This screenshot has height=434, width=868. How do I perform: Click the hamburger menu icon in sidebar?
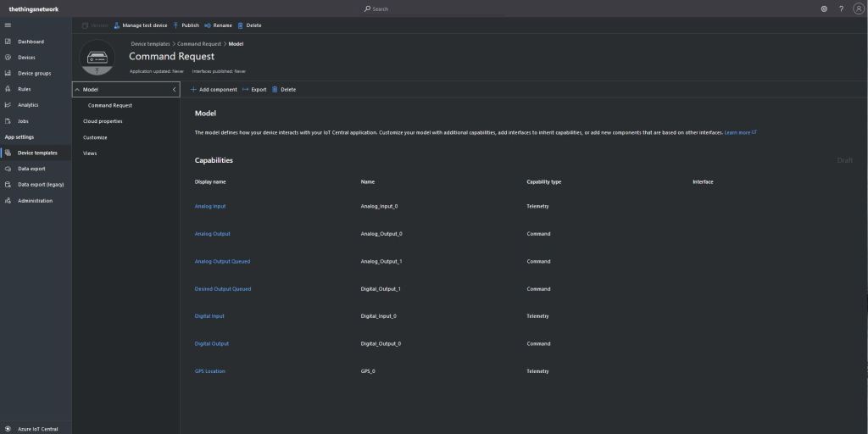[x=8, y=25]
